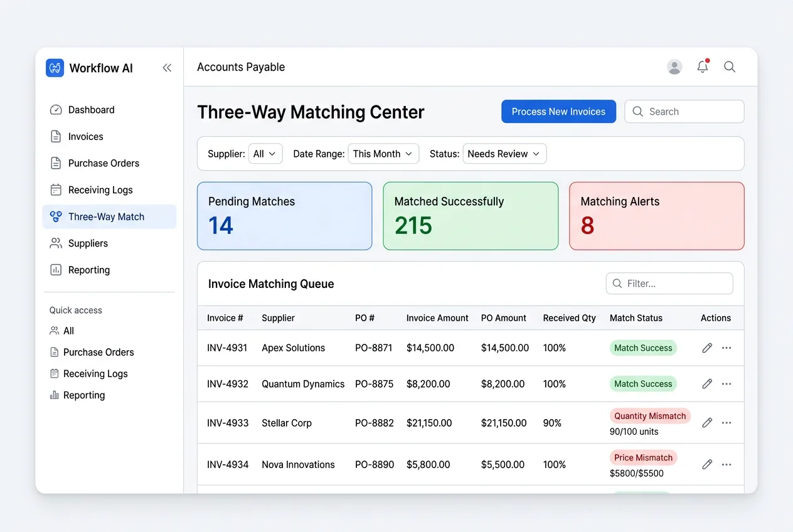Click the search magnifier in the header
This screenshot has height=532, width=793.
729,66
